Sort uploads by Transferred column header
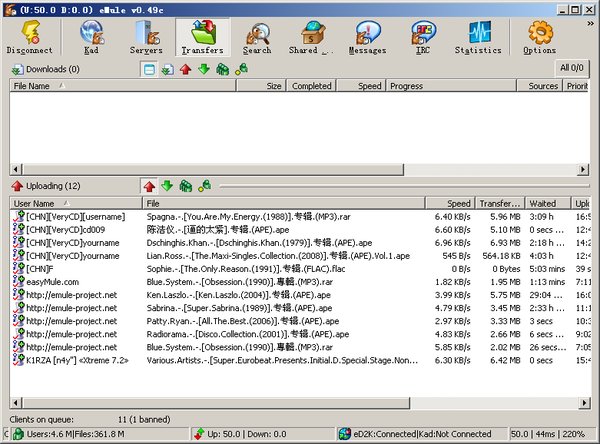Viewport: 600px width, 444px height. (x=500, y=204)
